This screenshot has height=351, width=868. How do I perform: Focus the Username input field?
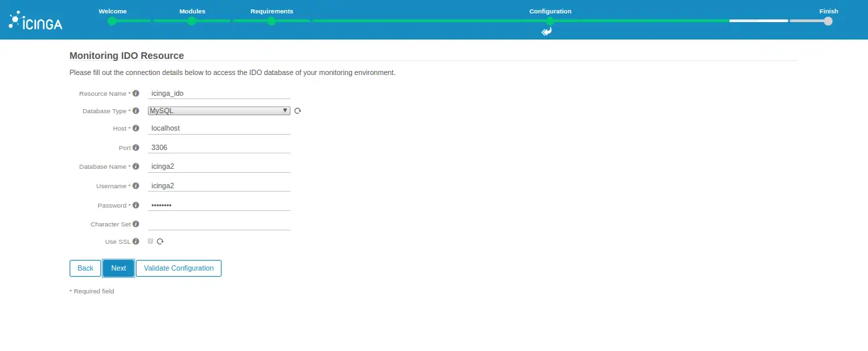219,186
